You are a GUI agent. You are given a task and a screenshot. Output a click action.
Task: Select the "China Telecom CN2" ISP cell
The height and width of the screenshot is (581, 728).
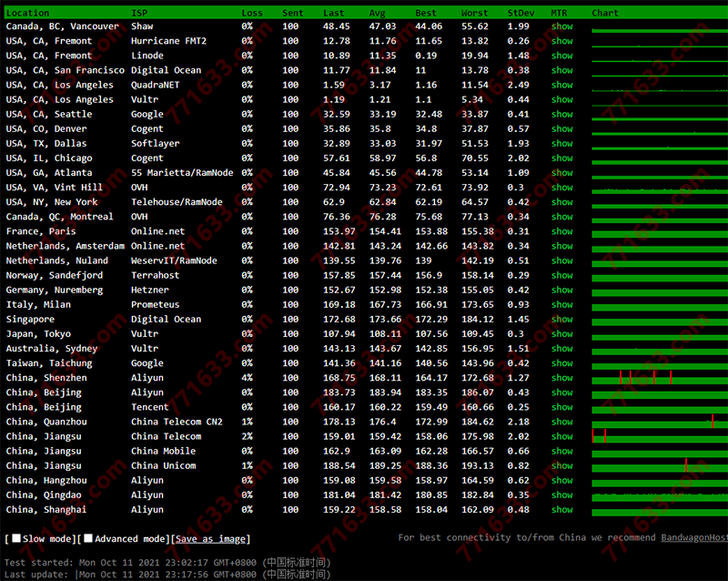point(177,422)
